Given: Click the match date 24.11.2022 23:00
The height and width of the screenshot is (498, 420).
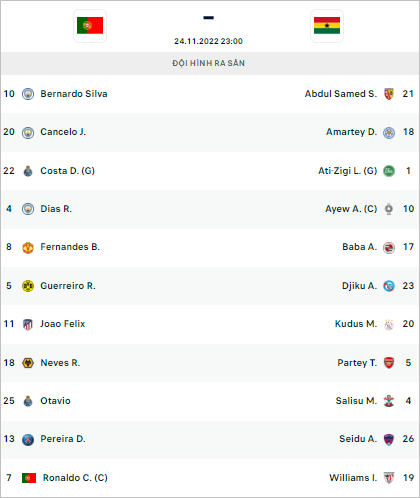Looking at the screenshot, I should (x=209, y=41).
